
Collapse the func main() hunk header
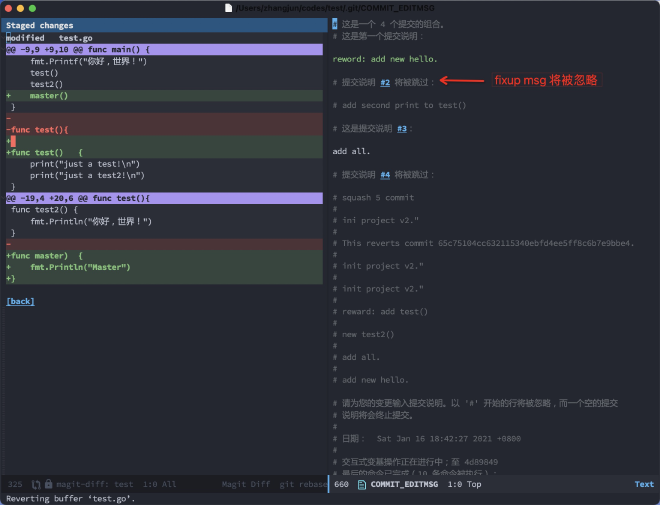[78, 49]
